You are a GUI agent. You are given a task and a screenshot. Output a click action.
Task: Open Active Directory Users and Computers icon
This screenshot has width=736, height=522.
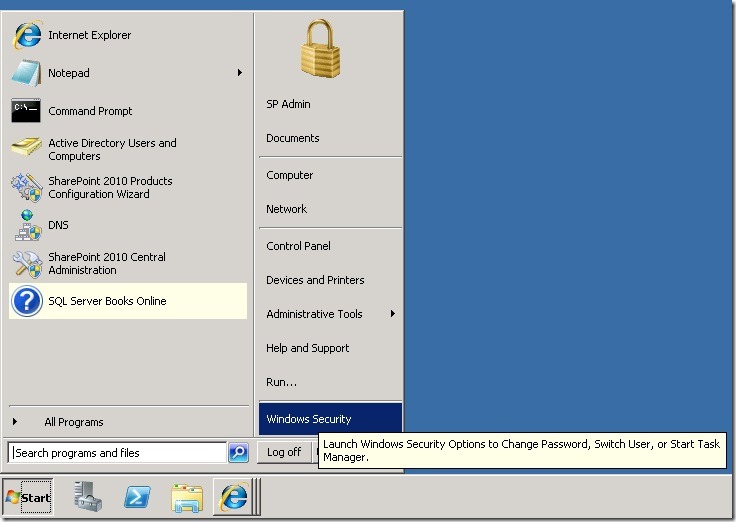tap(26, 148)
